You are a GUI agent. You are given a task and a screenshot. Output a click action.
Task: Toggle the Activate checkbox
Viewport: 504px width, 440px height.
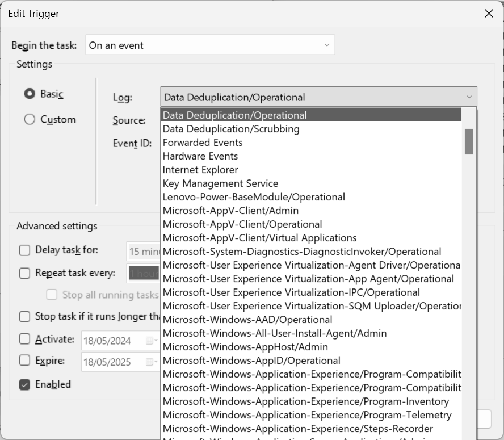point(24,339)
